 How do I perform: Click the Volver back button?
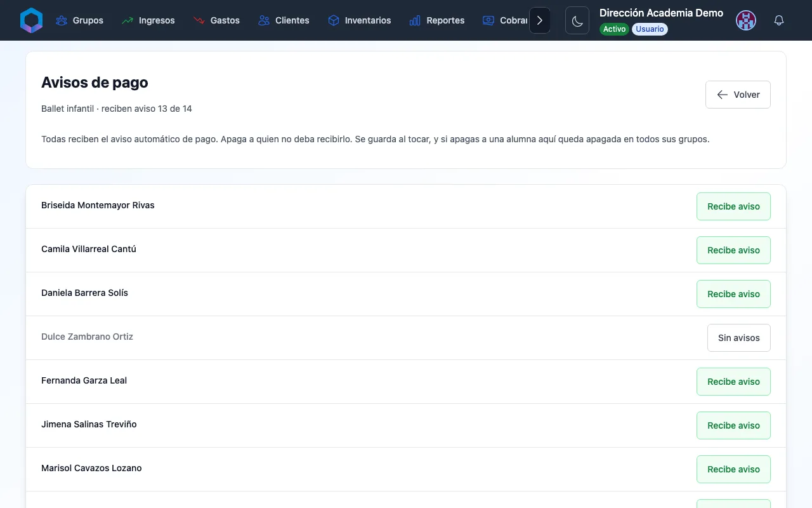(x=738, y=95)
